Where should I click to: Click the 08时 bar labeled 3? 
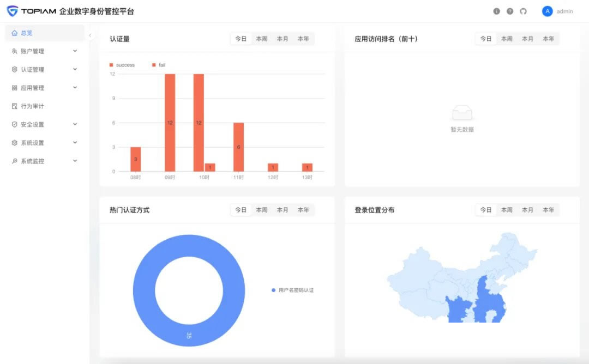tap(136, 159)
